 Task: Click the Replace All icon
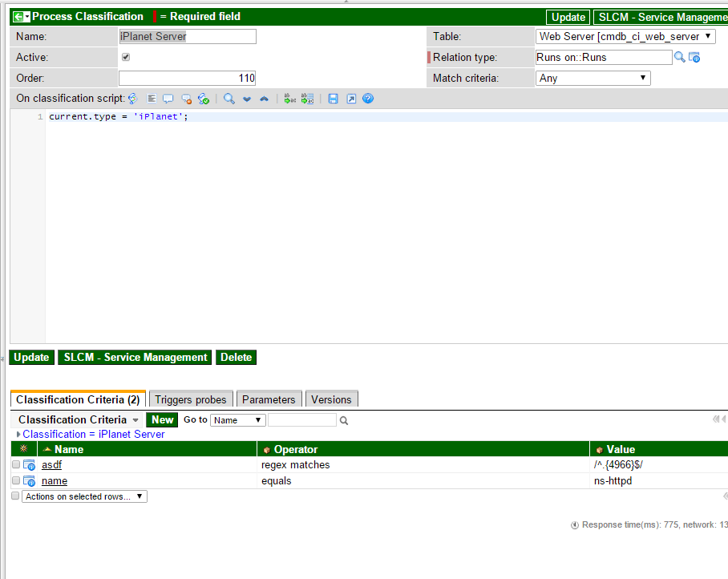307,99
